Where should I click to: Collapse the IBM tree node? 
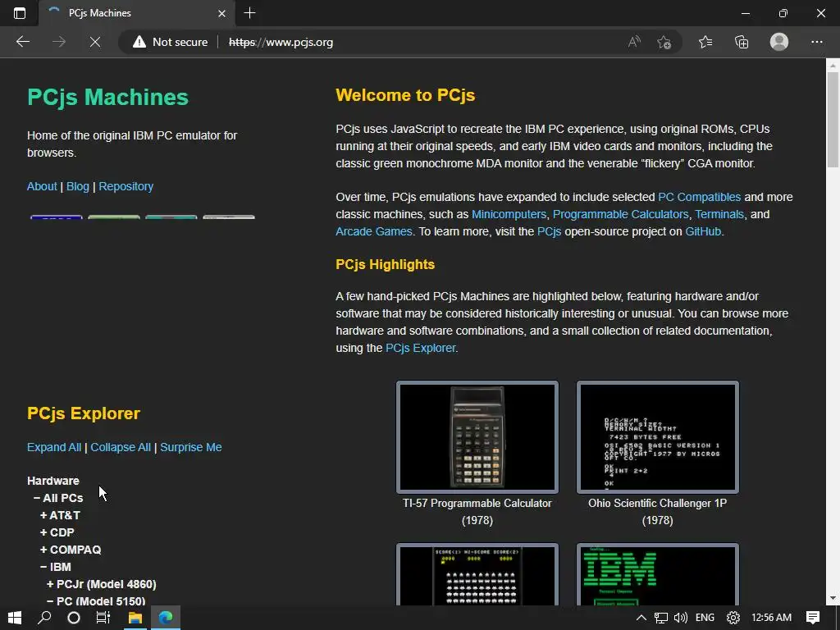55,567
